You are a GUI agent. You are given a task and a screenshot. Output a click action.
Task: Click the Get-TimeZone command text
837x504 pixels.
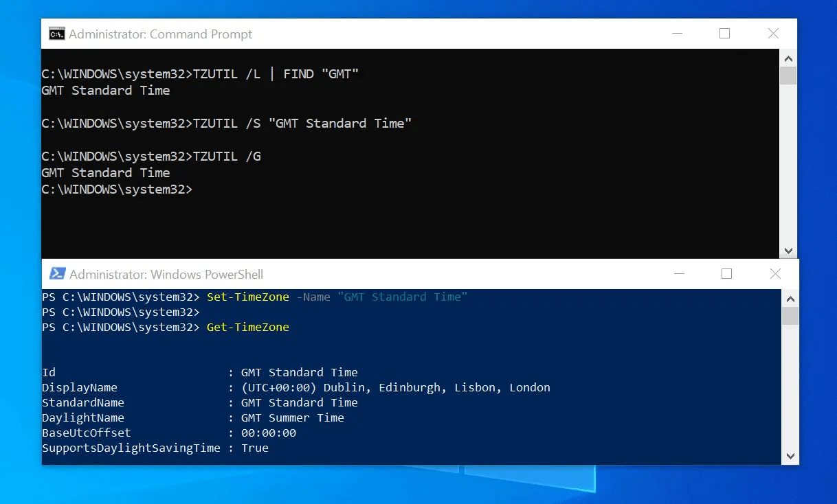[247, 327]
